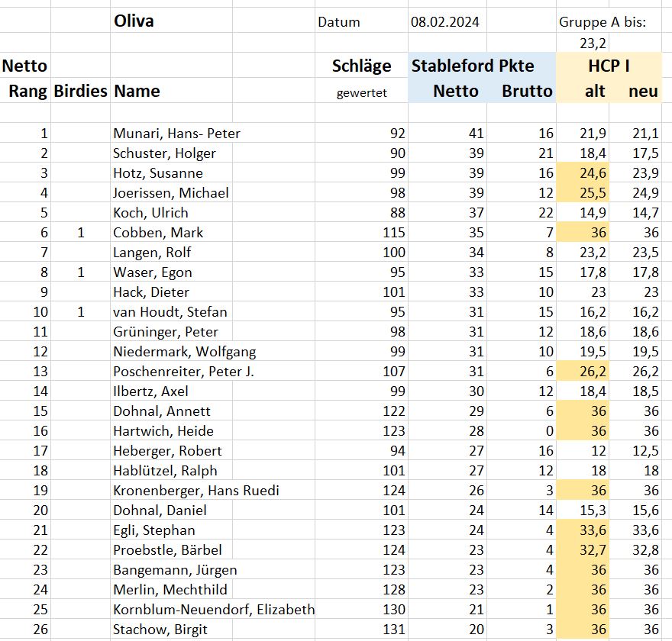Click the Birdies column header

click(x=81, y=91)
